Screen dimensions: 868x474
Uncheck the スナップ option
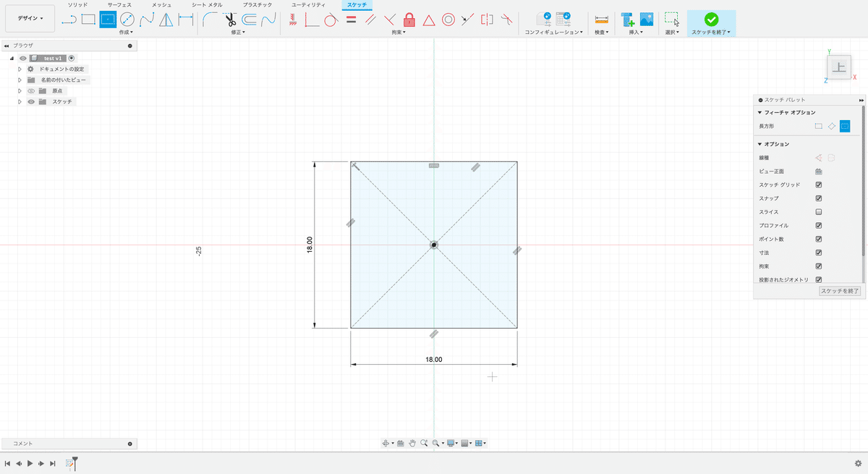(x=819, y=198)
